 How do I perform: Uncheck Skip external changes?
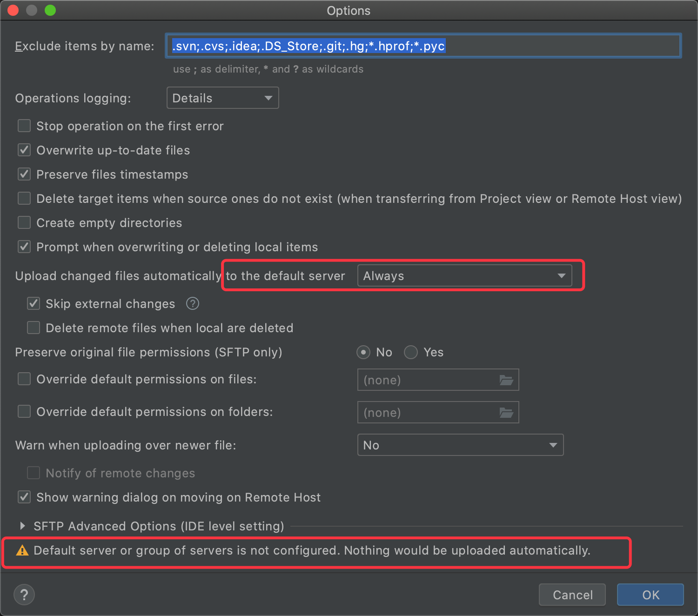[x=33, y=303]
